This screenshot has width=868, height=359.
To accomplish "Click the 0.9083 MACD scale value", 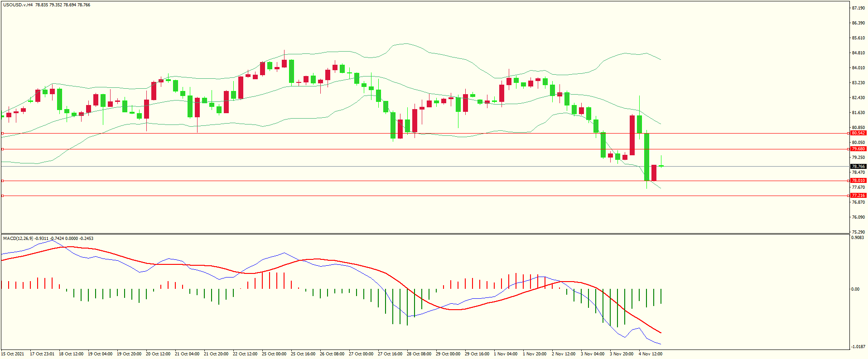I will tap(858, 238).
